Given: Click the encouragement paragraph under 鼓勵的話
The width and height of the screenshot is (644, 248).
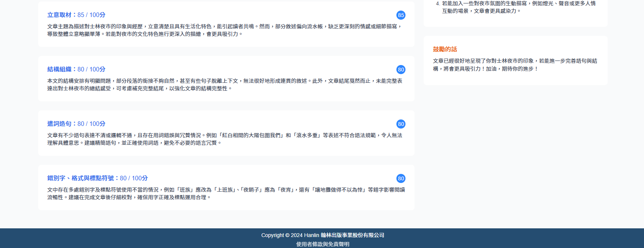Looking at the screenshot, I should pos(515,65).
